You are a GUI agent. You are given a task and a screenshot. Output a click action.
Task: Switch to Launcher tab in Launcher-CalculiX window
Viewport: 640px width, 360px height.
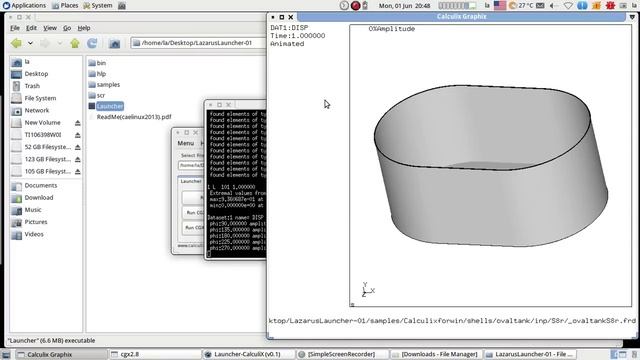191,181
